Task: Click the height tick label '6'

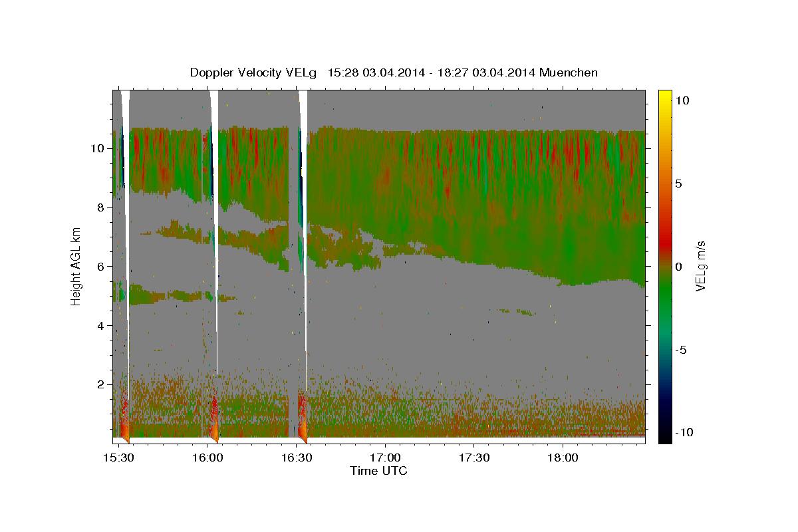Action: point(102,267)
